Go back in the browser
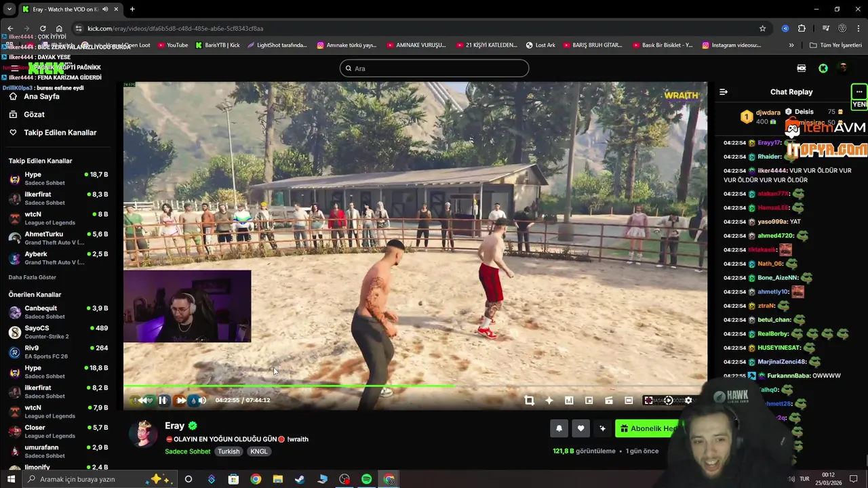The image size is (868, 488). [10, 28]
